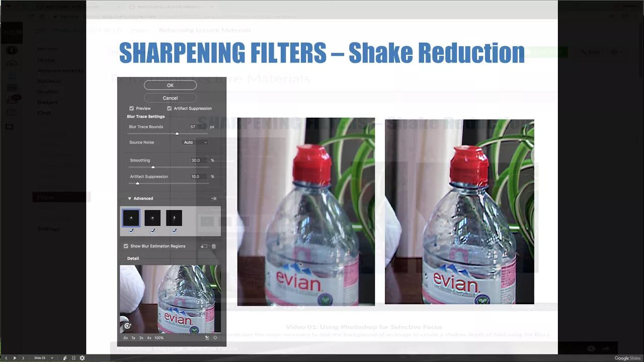Click the Cancel button in Shake Reduction
Viewport: 644px width, 362px height.
(170, 98)
